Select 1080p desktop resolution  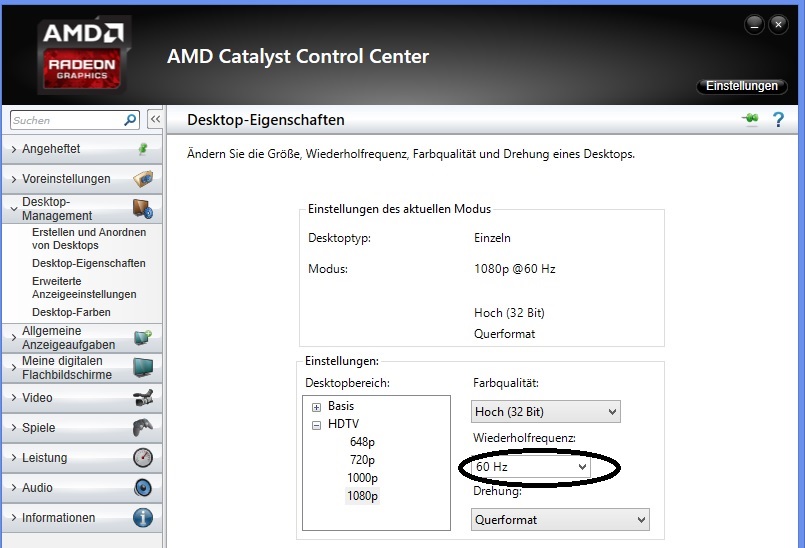(x=362, y=496)
